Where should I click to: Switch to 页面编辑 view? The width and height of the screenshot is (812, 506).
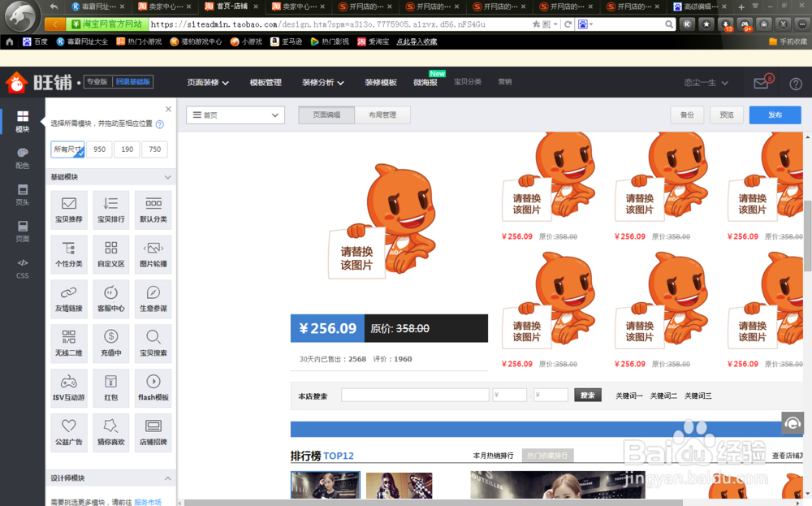click(x=326, y=115)
